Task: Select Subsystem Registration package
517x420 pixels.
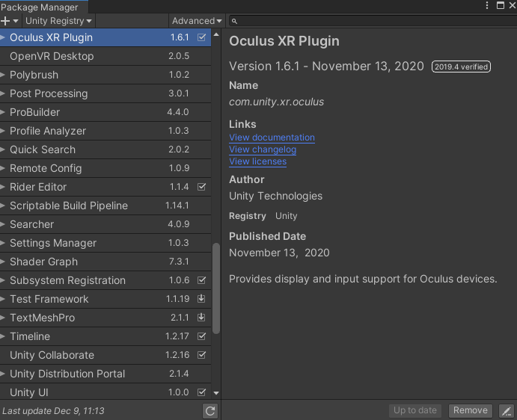Action: coord(105,280)
